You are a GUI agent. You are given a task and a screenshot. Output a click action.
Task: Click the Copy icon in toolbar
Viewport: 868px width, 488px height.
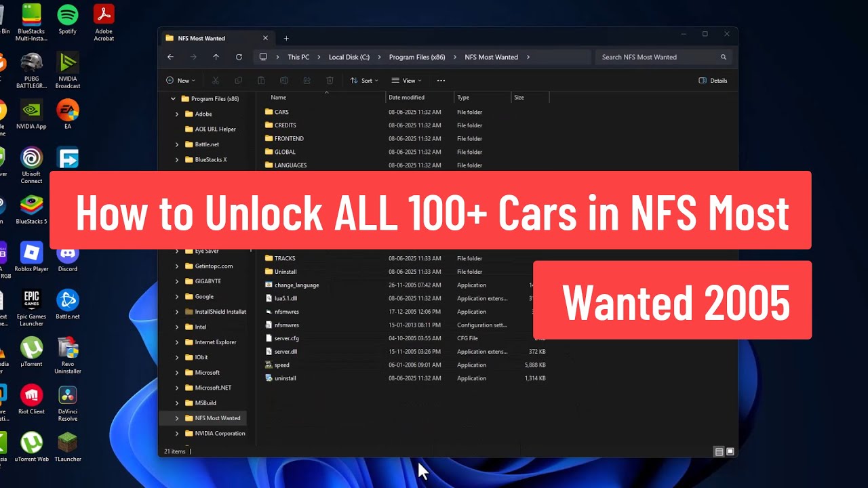238,81
